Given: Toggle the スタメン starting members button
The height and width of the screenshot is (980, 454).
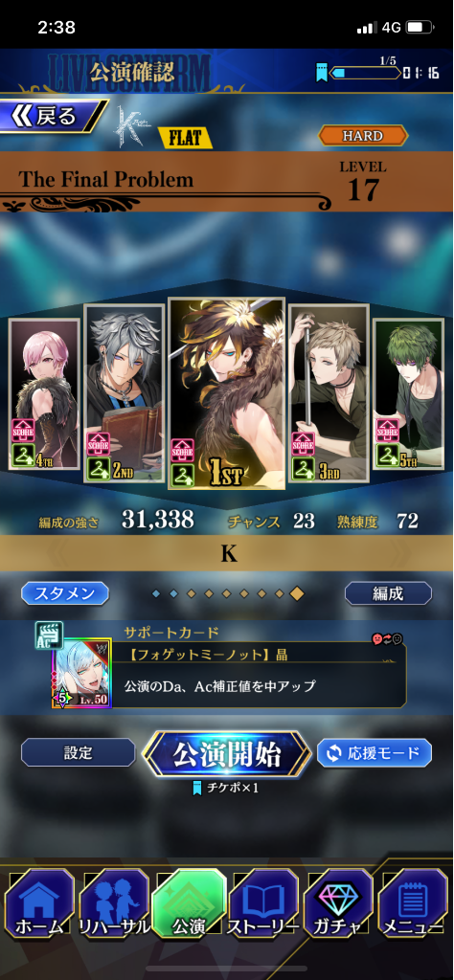Looking at the screenshot, I should tap(65, 593).
